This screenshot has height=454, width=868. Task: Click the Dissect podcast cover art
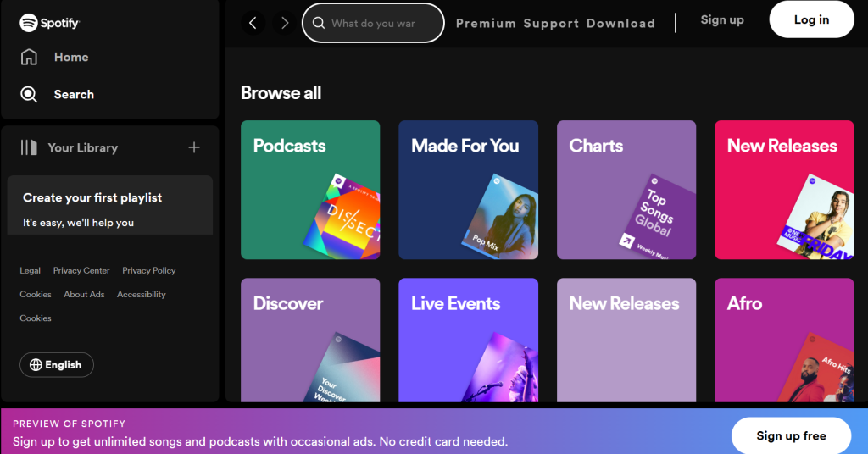tap(344, 218)
